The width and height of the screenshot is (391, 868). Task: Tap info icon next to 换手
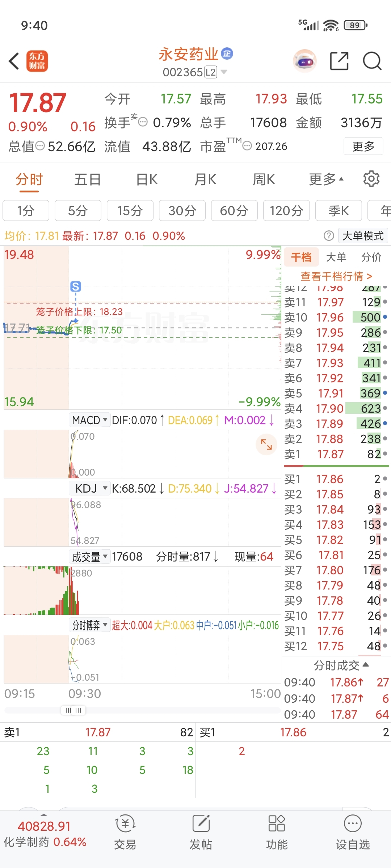click(x=143, y=122)
